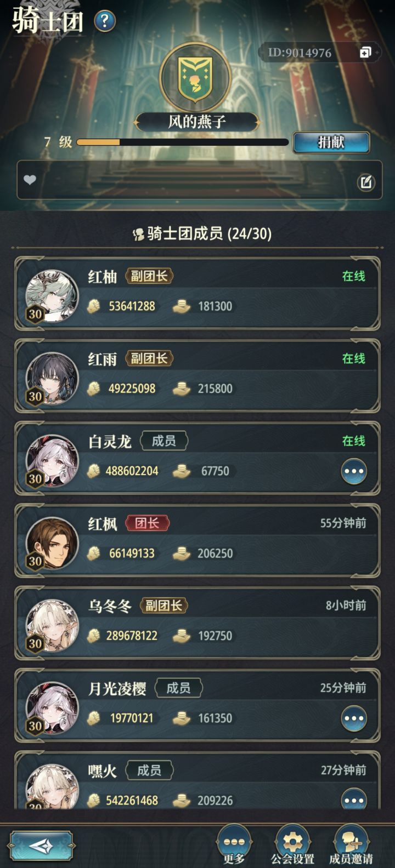Select 红枫 guild leader avatar
The image size is (395, 868).
pos(52,543)
